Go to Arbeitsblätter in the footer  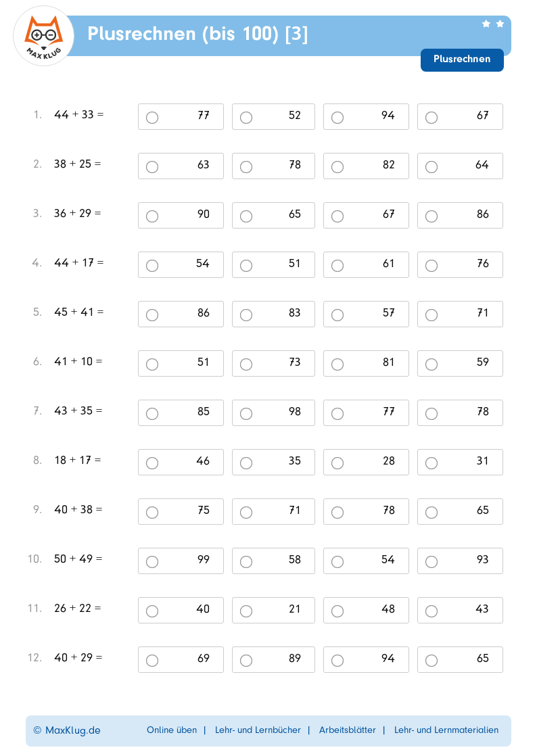pos(348,730)
